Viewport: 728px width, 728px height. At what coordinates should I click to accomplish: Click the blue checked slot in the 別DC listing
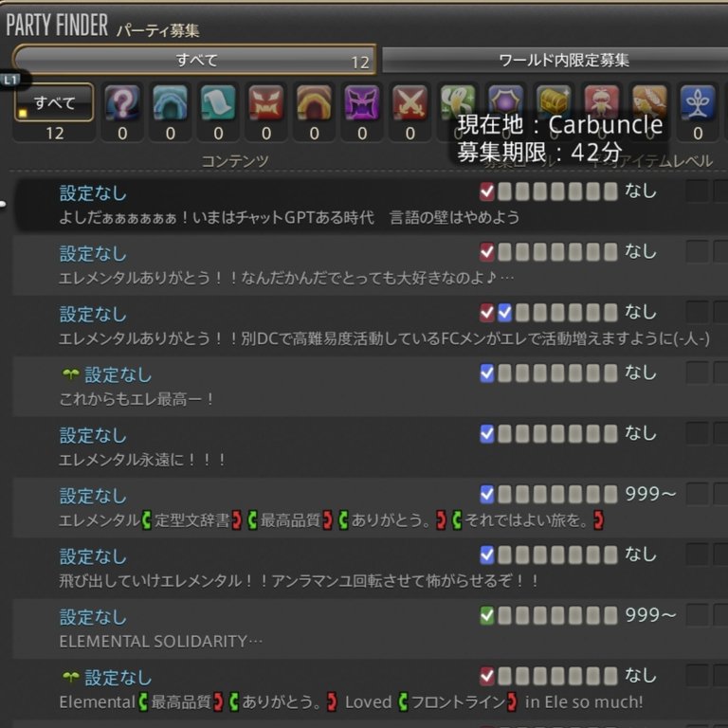(x=504, y=313)
